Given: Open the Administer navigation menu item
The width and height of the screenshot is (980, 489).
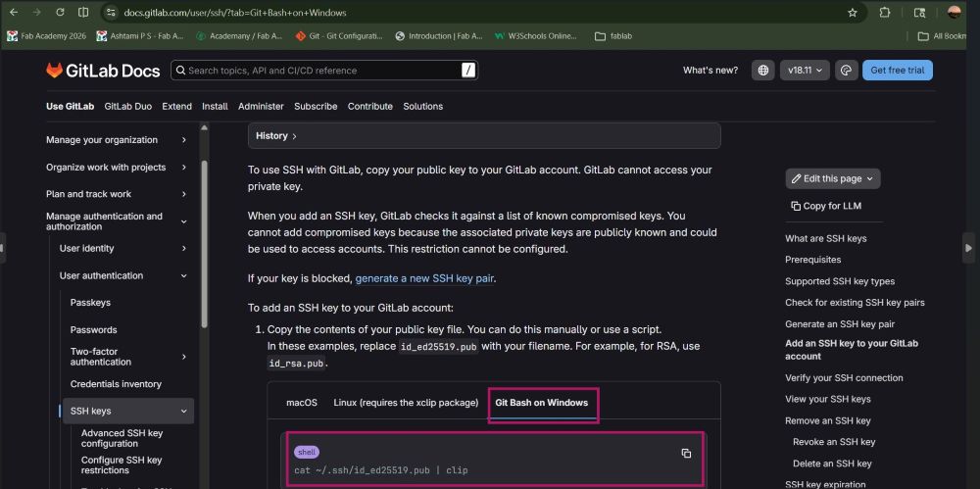Looking at the screenshot, I should 261,106.
